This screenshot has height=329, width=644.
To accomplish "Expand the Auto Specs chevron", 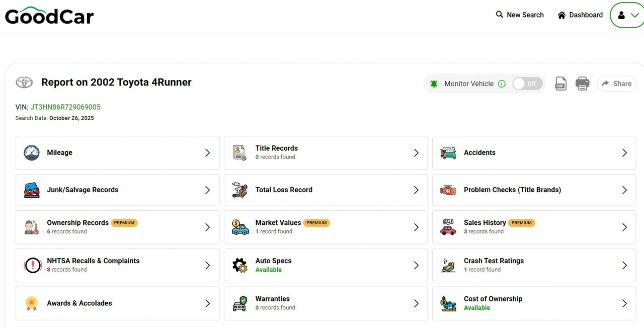I will [416, 266].
